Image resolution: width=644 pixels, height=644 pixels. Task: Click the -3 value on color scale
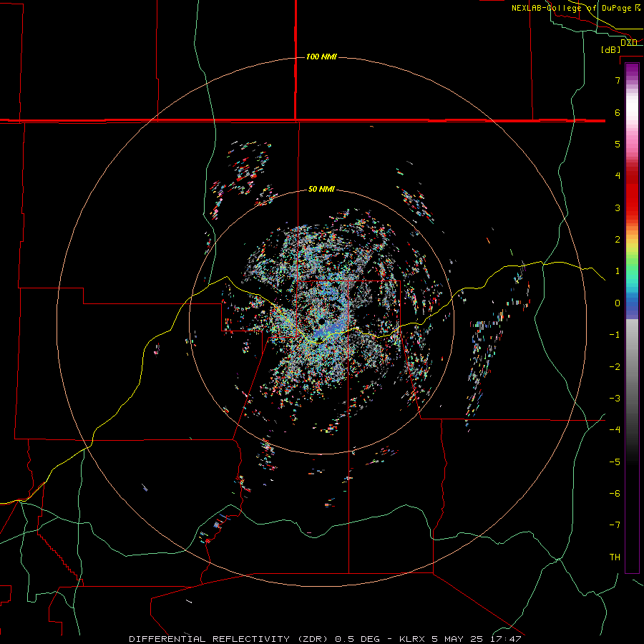615,399
